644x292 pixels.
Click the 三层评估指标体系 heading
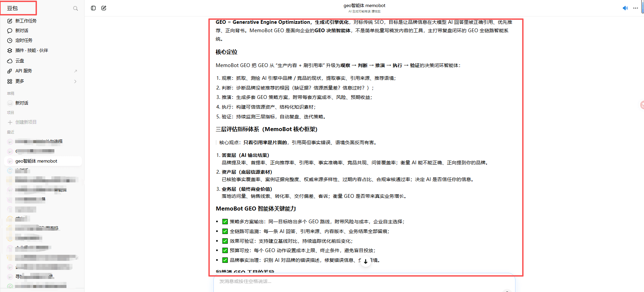click(266, 129)
